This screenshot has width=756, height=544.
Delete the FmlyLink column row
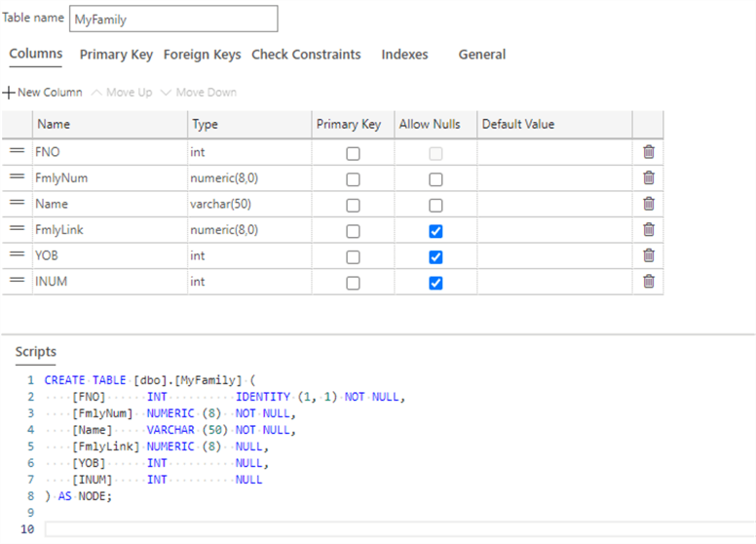click(648, 230)
